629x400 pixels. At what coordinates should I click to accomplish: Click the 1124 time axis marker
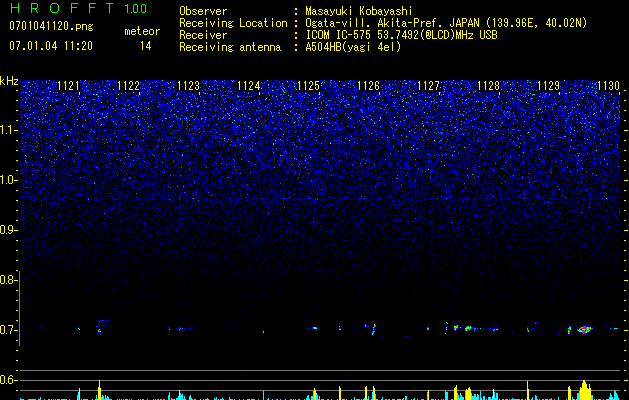248,86
